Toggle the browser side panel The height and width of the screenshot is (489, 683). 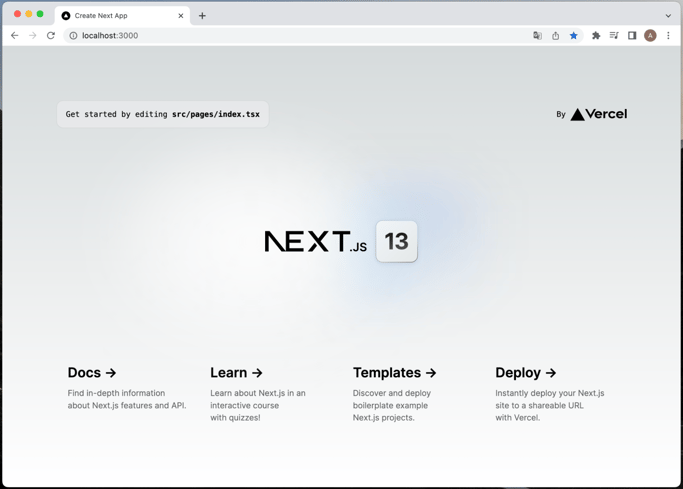[632, 36]
